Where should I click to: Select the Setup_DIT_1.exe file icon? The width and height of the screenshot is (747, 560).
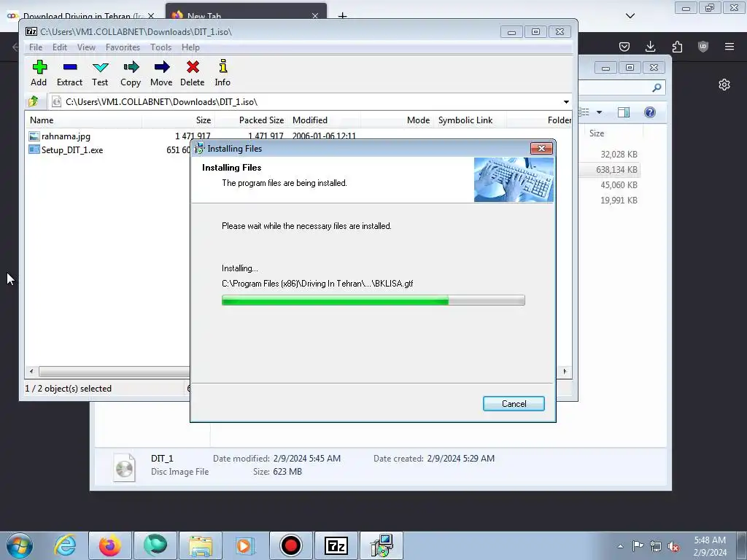(x=34, y=150)
